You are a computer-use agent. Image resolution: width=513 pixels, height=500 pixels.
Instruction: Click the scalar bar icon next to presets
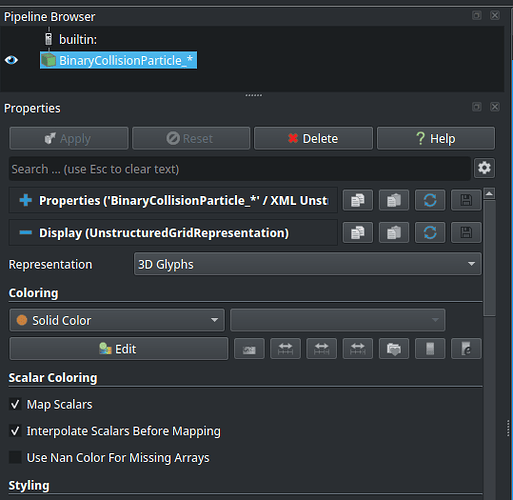point(430,349)
